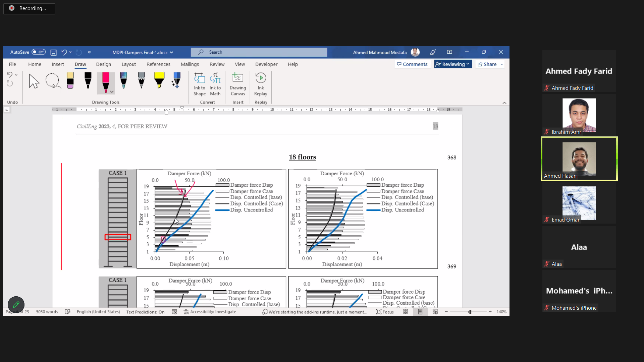The image size is (644, 362).
Task: Toggle Text Predictions in status bar
Action: [x=145, y=312]
